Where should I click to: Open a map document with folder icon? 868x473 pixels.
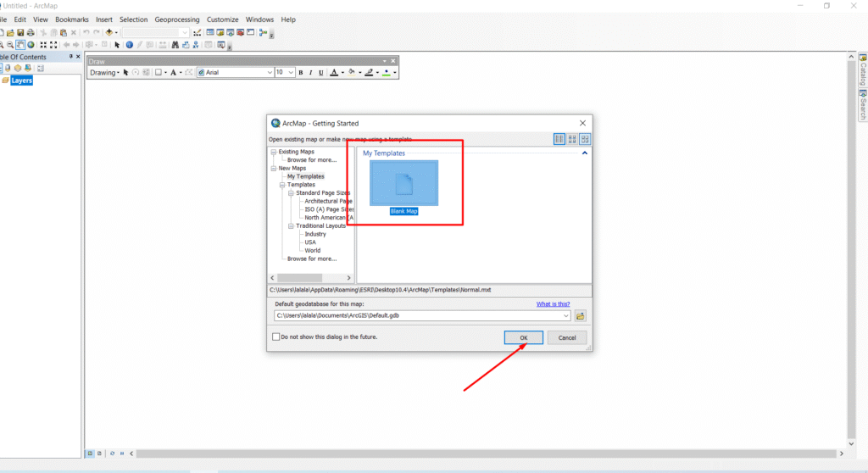coord(10,33)
